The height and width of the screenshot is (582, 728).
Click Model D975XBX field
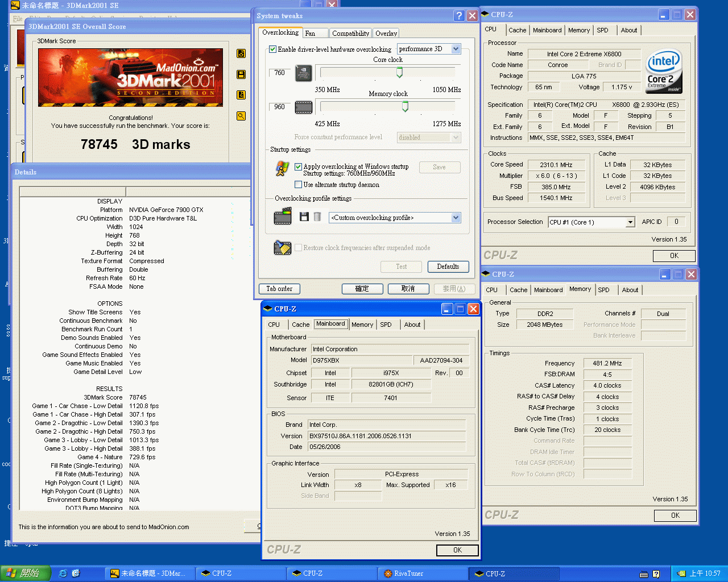coord(362,360)
